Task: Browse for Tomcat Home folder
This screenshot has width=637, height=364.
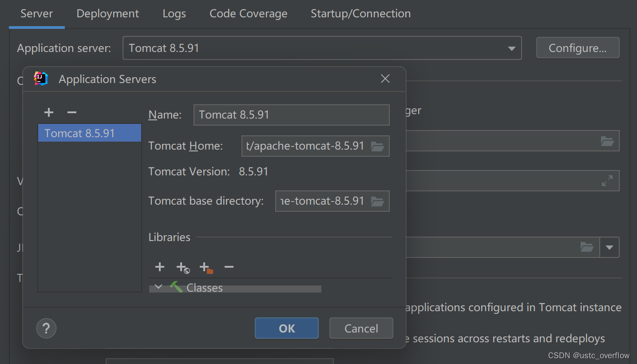Action: point(377,146)
